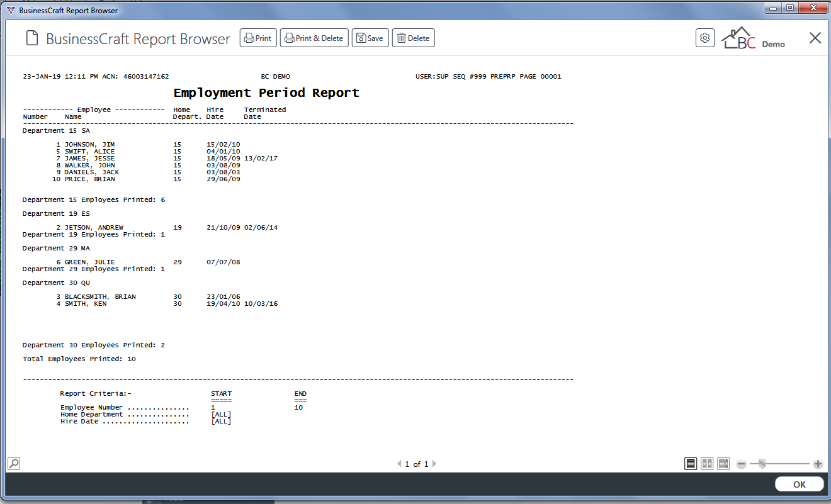Select the "WALKER, JOHN" employee row
The height and width of the screenshot is (504, 831).
(148, 165)
